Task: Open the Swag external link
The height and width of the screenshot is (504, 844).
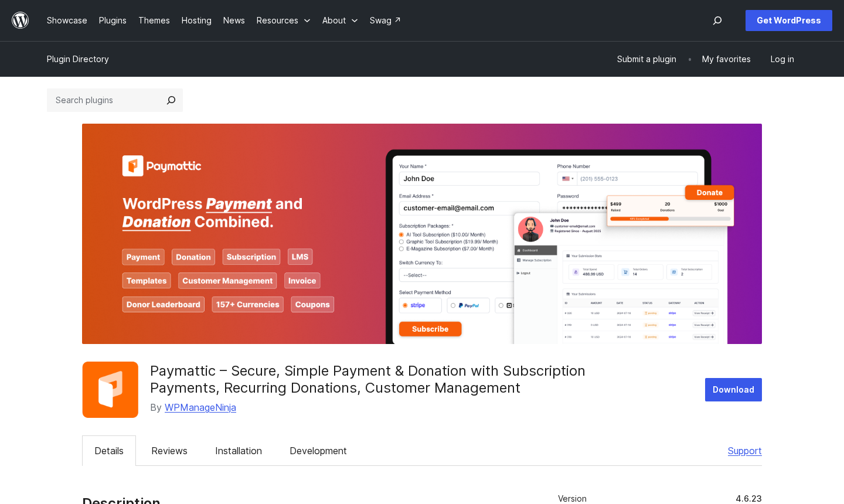Action: coord(385,21)
